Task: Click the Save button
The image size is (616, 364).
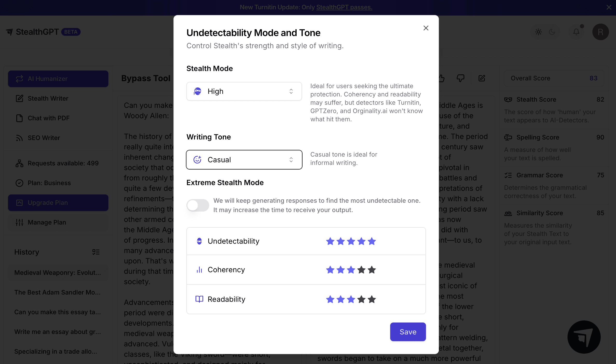Action: tap(408, 332)
